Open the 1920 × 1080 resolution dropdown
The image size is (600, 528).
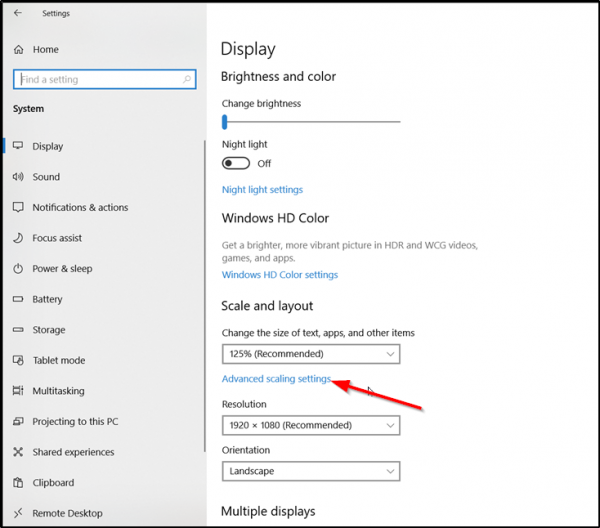point(311,425)
